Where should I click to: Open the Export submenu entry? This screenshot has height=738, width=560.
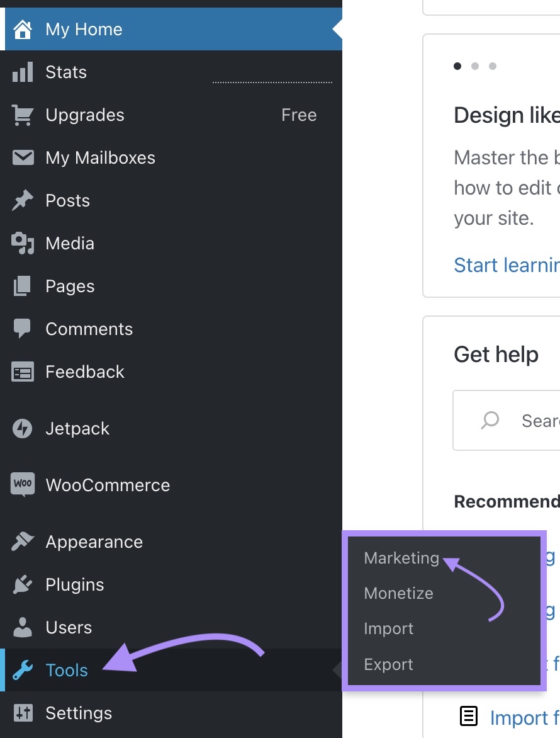click(x=388, y=664)
